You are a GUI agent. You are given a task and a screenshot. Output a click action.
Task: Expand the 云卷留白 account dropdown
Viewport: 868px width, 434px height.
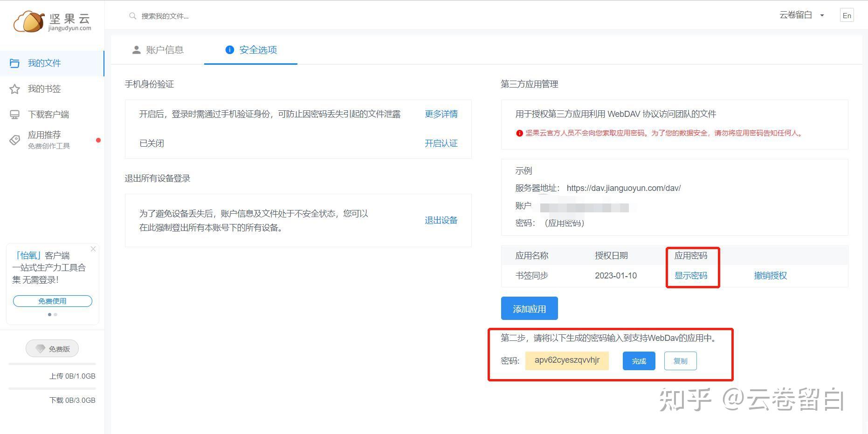(x=802, y=15)
